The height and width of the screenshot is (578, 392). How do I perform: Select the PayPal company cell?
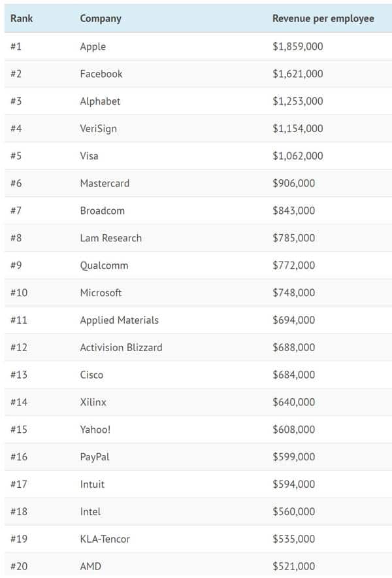pyautogui.click(x=95, y=457)
